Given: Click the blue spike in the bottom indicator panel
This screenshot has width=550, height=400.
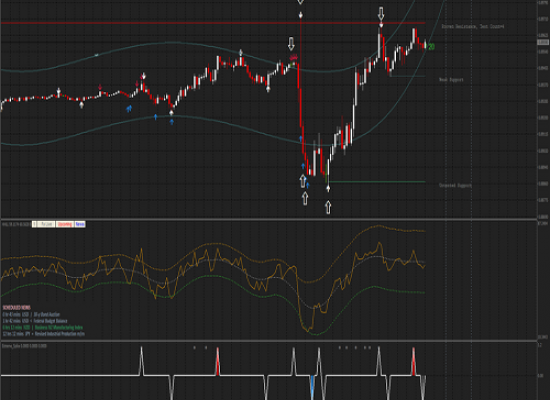Looking at the screenshot, I should click(312, 387).
